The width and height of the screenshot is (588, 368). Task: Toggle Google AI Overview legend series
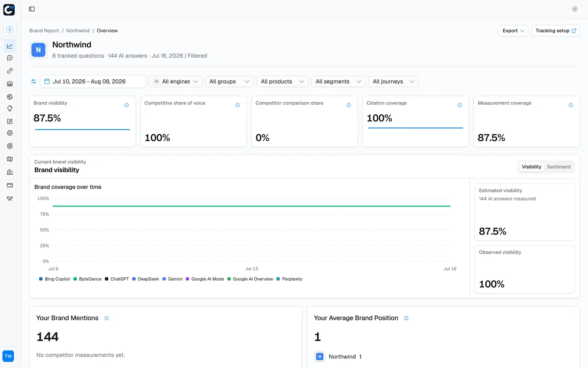[250, 279]
